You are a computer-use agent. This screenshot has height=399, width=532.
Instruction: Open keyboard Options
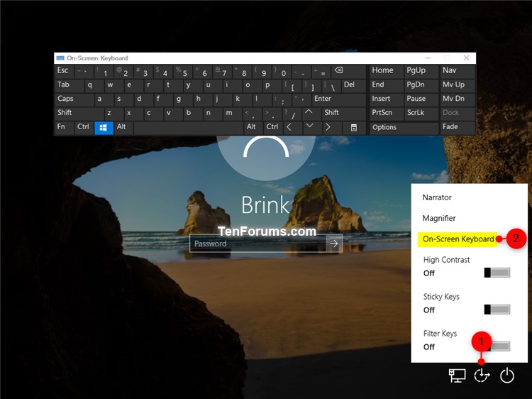coord(404,128)
